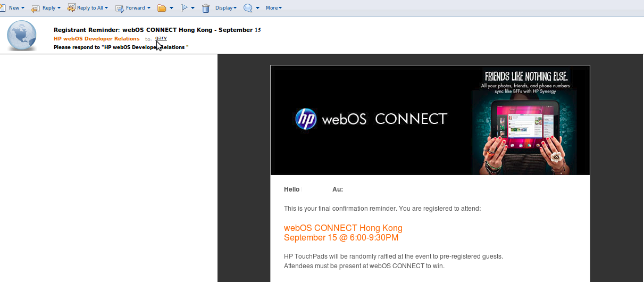Click sender name HP webOS Developer Relations

pos(97,39)
